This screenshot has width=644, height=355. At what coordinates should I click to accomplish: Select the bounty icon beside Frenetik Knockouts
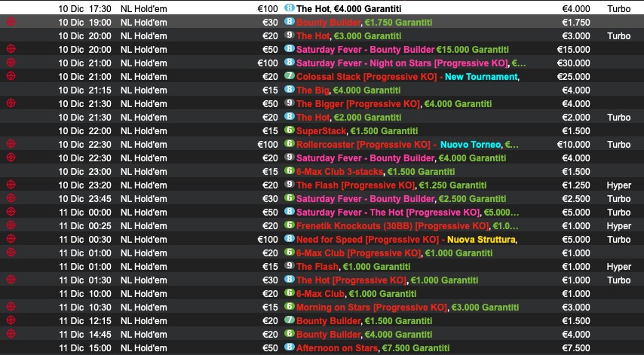[x=11, y=225]
